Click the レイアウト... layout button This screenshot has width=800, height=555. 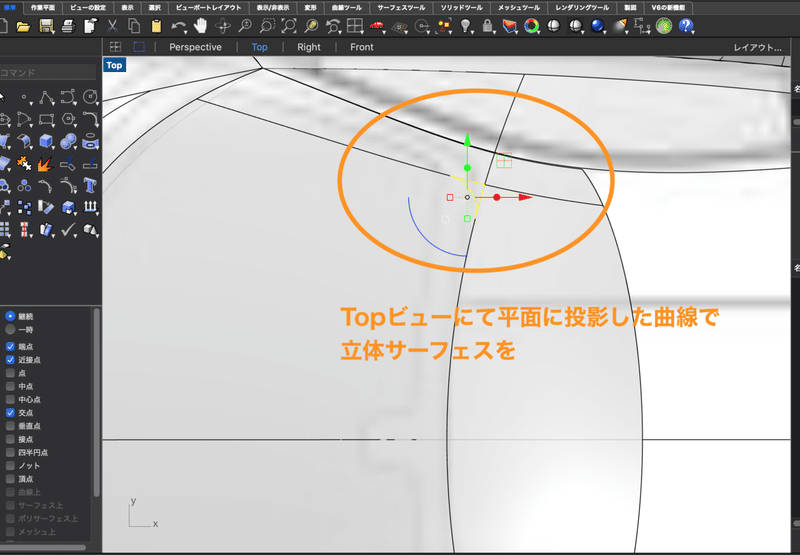tap(758, 47)
